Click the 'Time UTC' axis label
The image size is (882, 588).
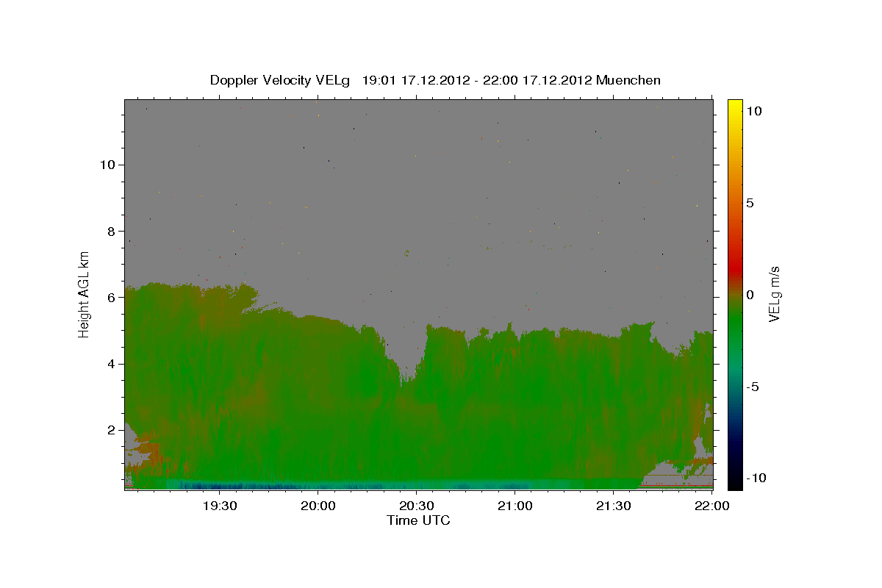pos(418,520)
